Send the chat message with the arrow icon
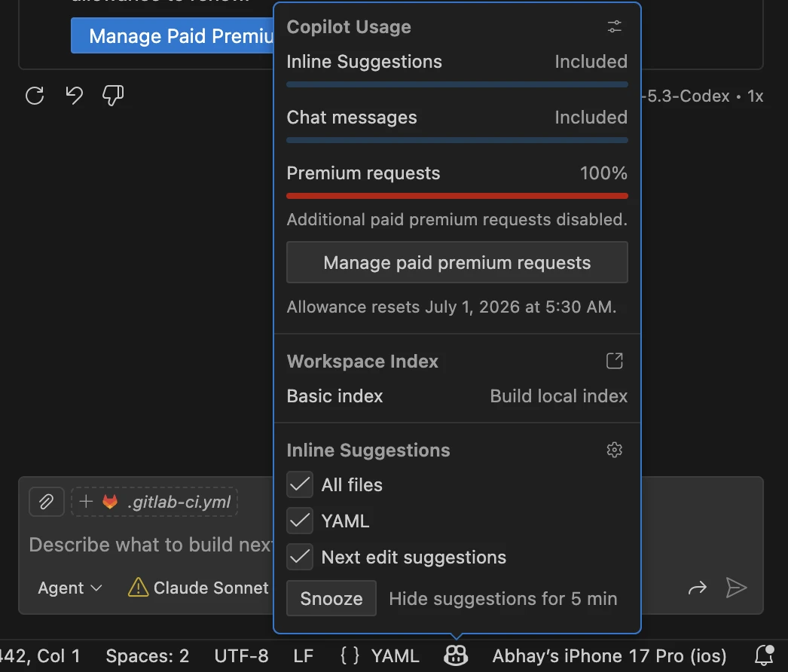 [x=736, y=588]
